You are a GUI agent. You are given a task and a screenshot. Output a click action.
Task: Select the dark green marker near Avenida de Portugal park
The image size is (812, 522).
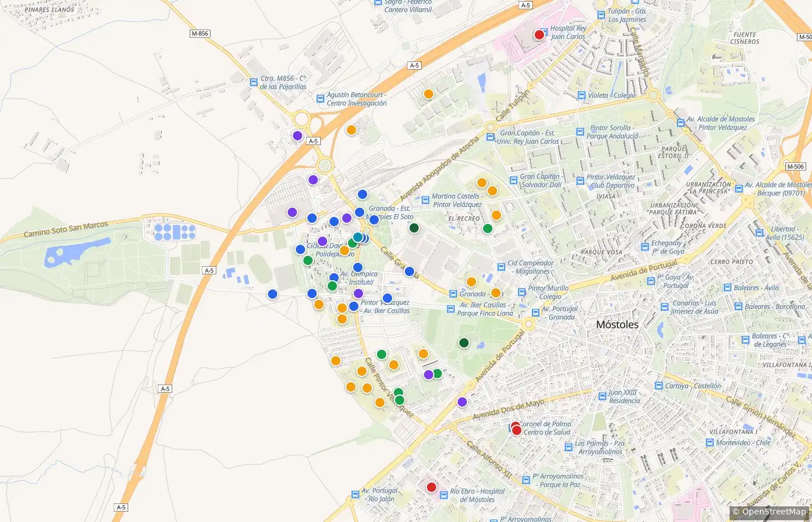464,343
